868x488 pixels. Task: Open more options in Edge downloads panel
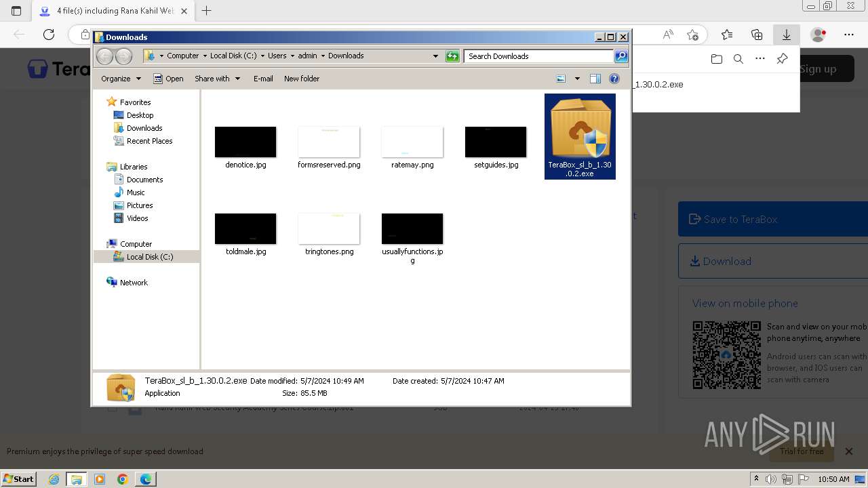[760, 59]
